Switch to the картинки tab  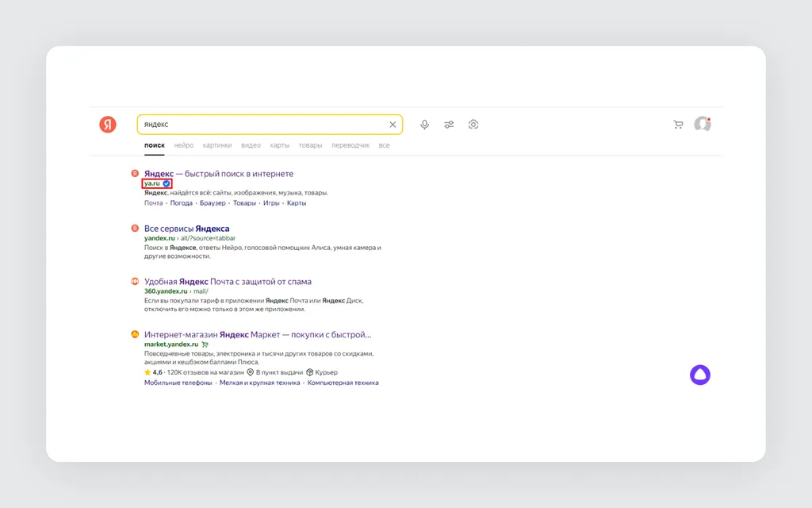point(217,145)
